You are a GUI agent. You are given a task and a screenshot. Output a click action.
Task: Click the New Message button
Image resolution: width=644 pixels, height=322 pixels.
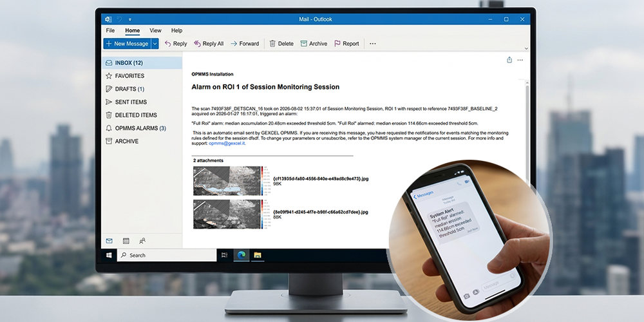click(x=127, y=44)
